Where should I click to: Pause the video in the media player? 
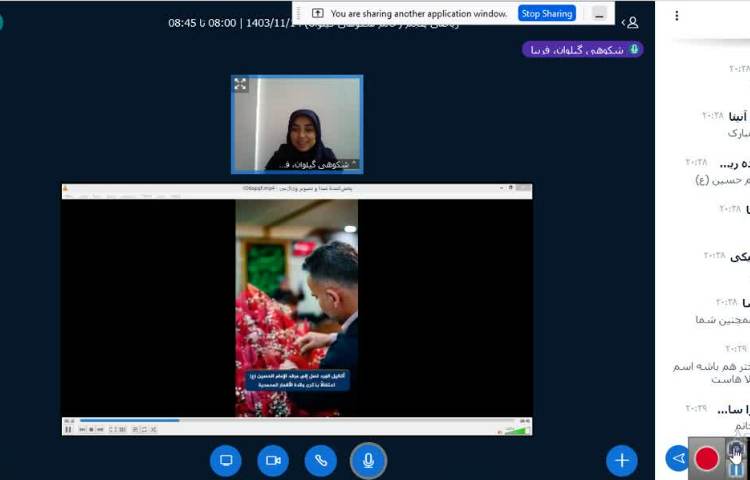coord(68,429)
